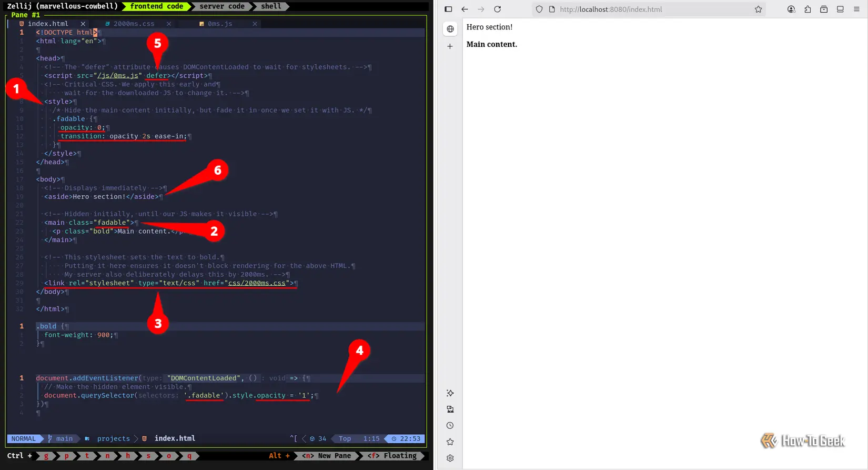868x470 pixels.
Task: Toggle the browser sidebar icon
Action: [448, 9]
